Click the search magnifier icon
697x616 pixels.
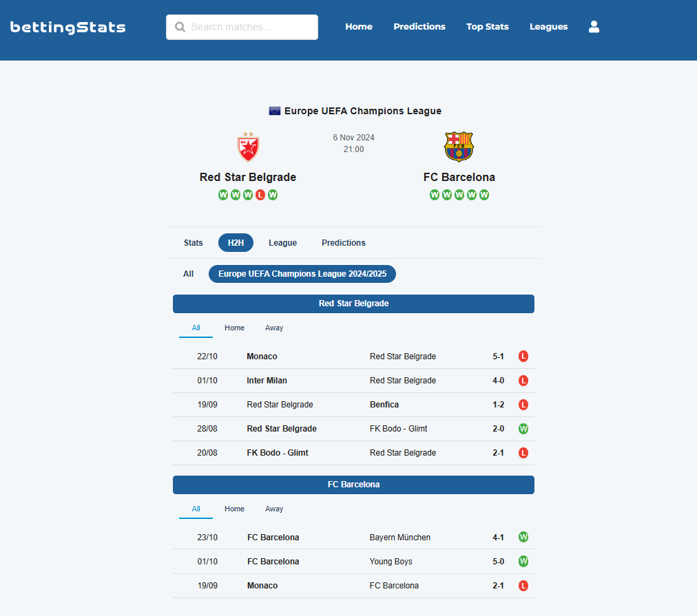click(x=180, y=27)
